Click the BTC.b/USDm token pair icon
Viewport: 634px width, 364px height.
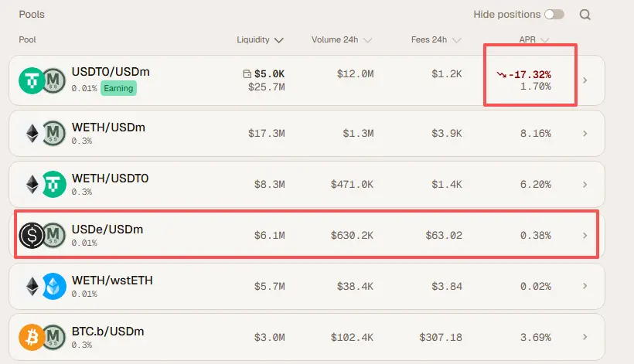[x=43, y=337]
